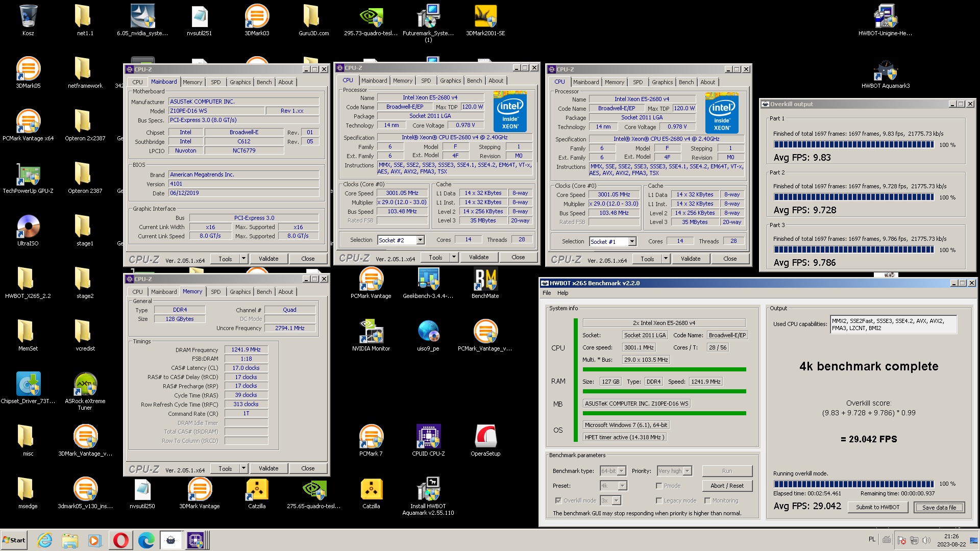Switch to About tab in Mainboard CPU-Z window
This screenshot has height=551, width=980.
pyautogui.click(x=285, y=82)
